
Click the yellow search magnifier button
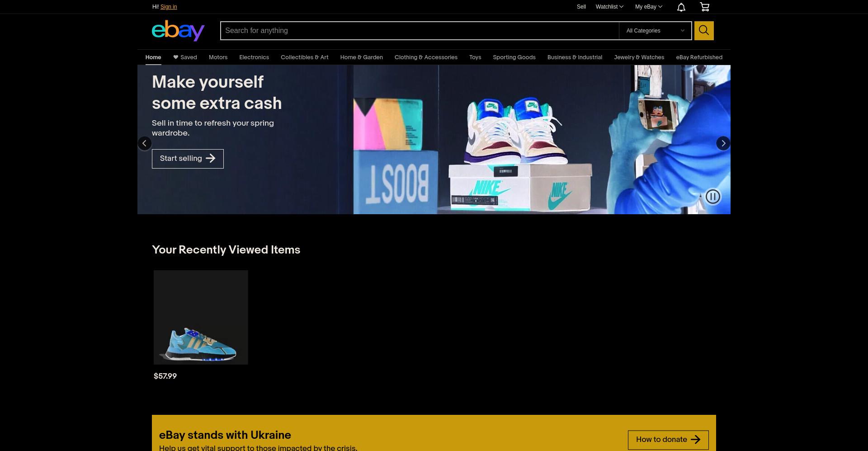(x=704, y=31)
